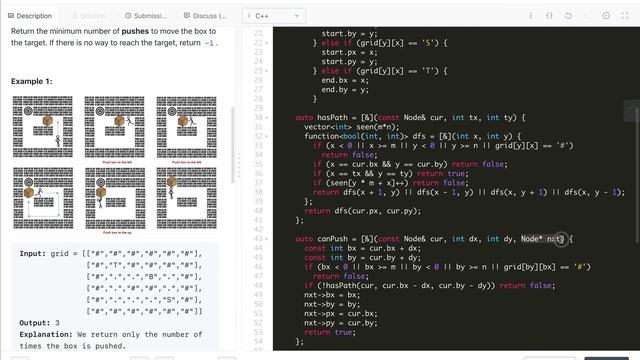640x360 pixels.
Task: Click the 'if (seen[y * m + x]++)' line
Action: pos(391,183)
